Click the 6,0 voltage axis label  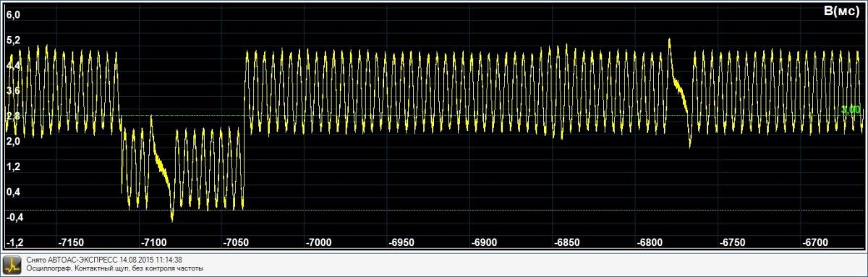coord(13,14)
